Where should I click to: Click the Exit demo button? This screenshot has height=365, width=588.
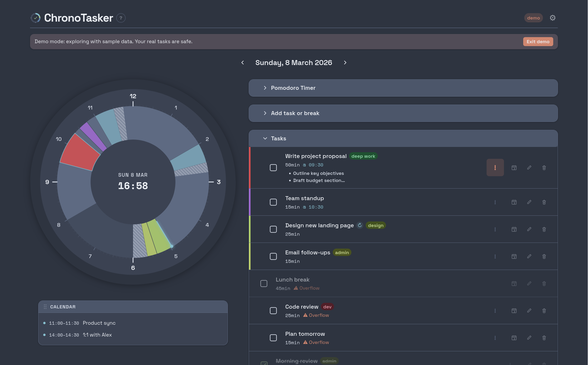[x=538, y=41]
